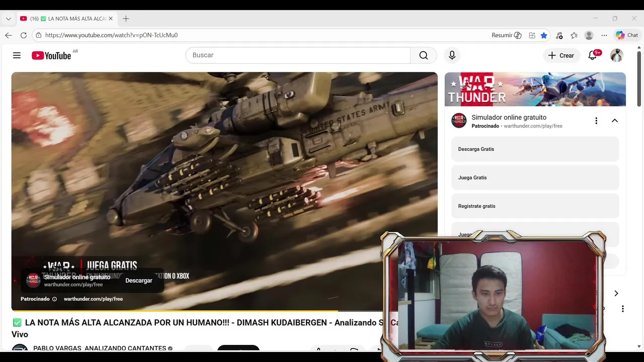Viewport: 644px width, 362px height.
Task: Click the Descarga Gratis ad option
Action: 535,149
